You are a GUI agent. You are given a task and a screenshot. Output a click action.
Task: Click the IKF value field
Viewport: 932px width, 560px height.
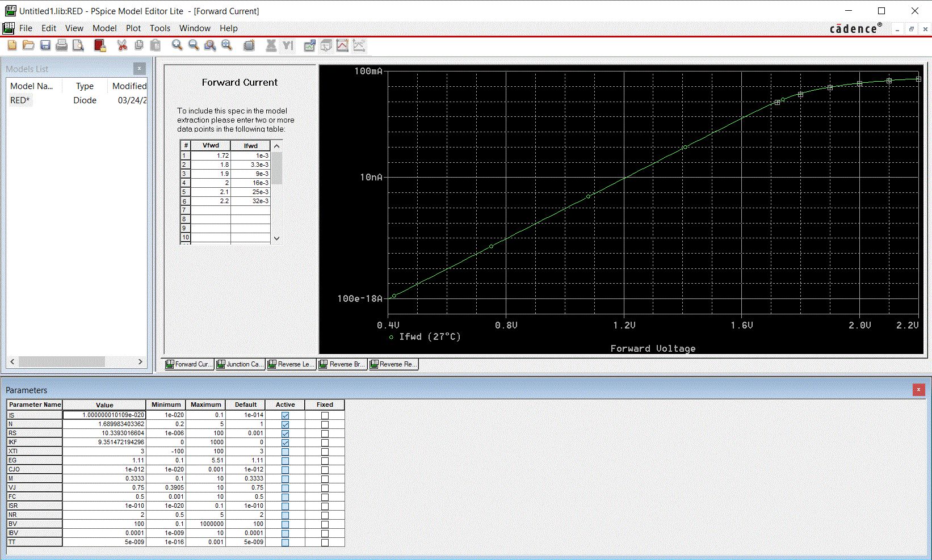pyautogui.click(x=104, y=443)
